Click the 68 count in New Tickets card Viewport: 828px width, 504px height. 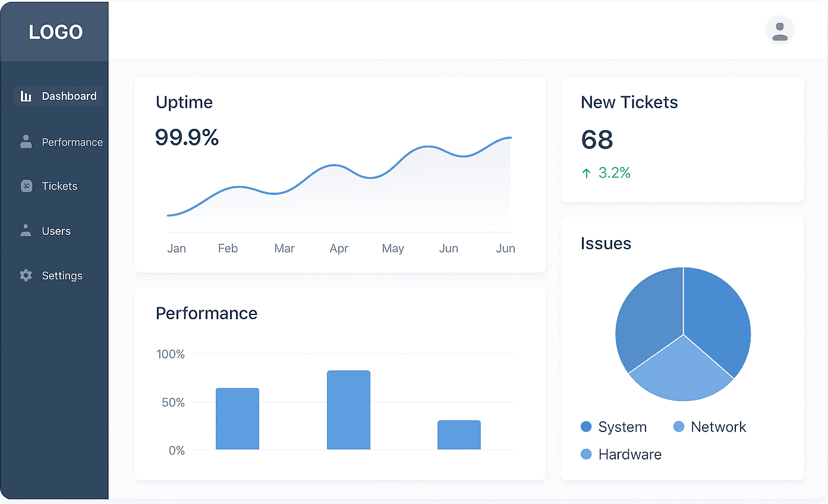[597, 140]
